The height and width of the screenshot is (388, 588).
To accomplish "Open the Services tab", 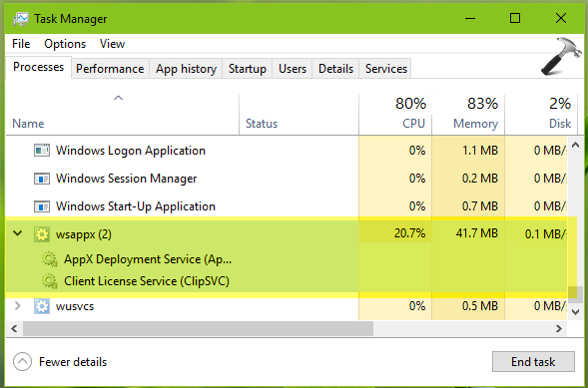I will [x=386, y=69].
